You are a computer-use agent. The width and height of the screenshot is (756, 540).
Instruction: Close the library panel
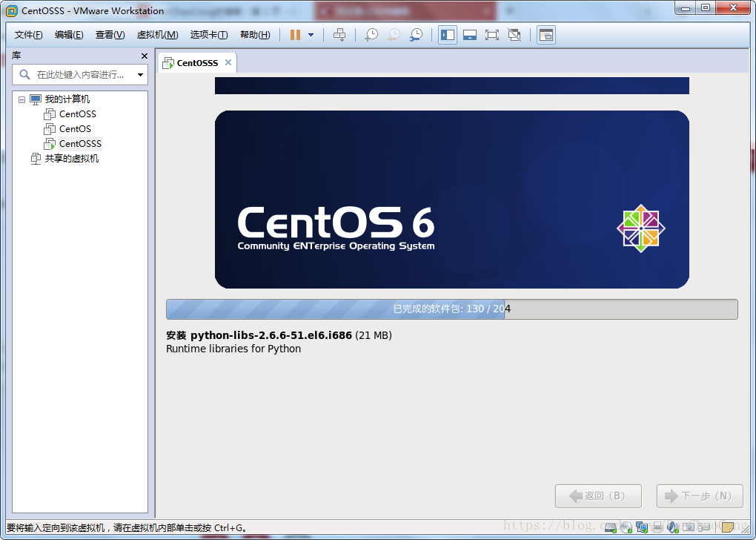point(145,56)
